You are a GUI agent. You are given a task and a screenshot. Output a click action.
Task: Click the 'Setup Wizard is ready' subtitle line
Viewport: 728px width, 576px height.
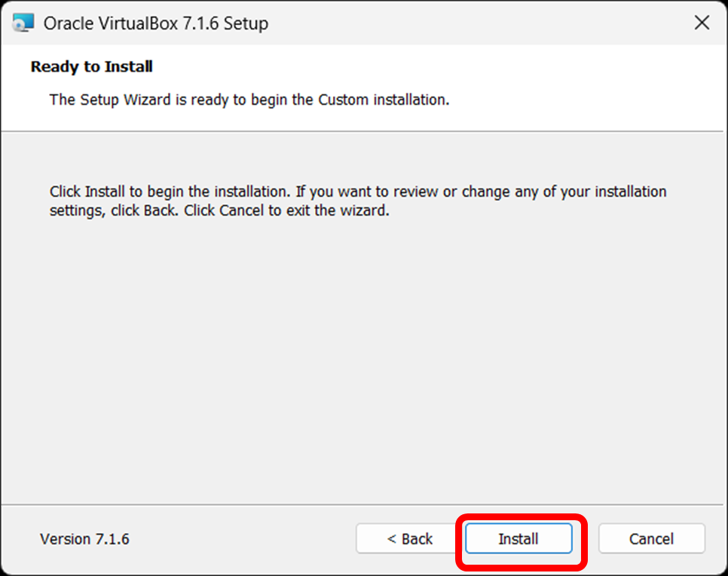[249, 100]
